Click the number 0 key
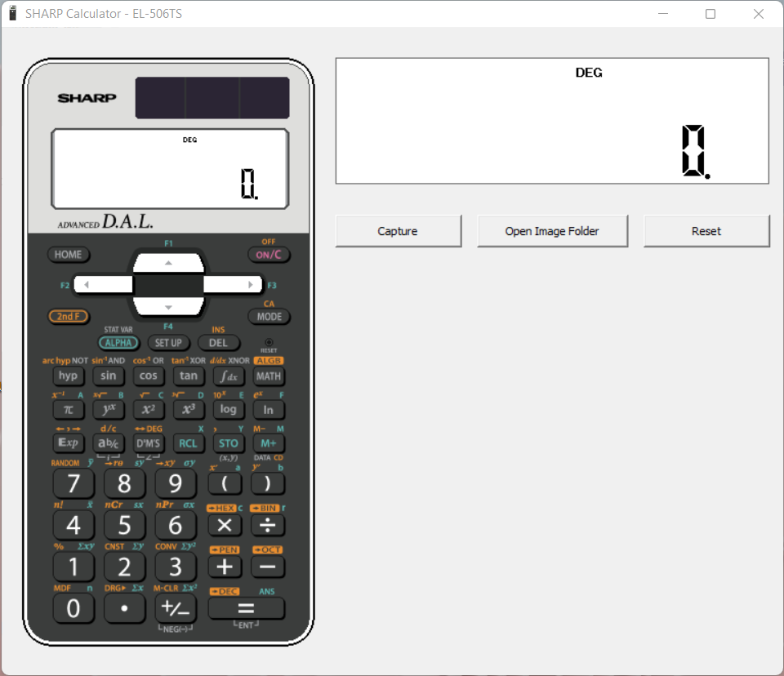Image resolution: width=784 pixels, height=676 pixels. click(x=73, y=609)
